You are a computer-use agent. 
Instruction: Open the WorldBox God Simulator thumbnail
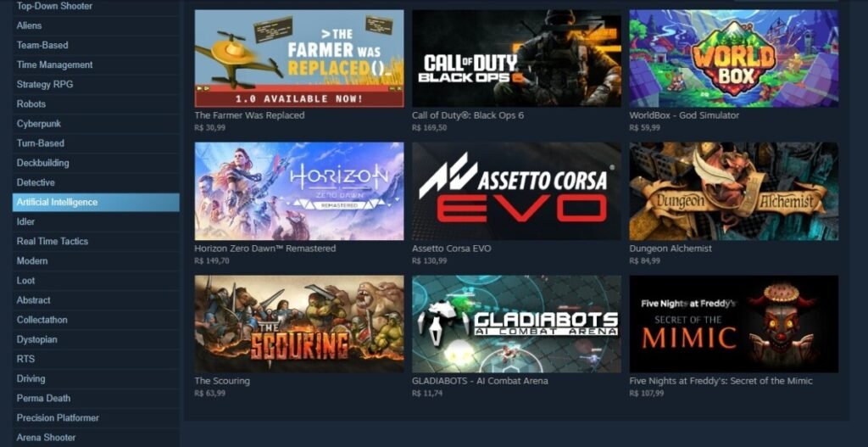pyautogui.click(x=733, y=59)
